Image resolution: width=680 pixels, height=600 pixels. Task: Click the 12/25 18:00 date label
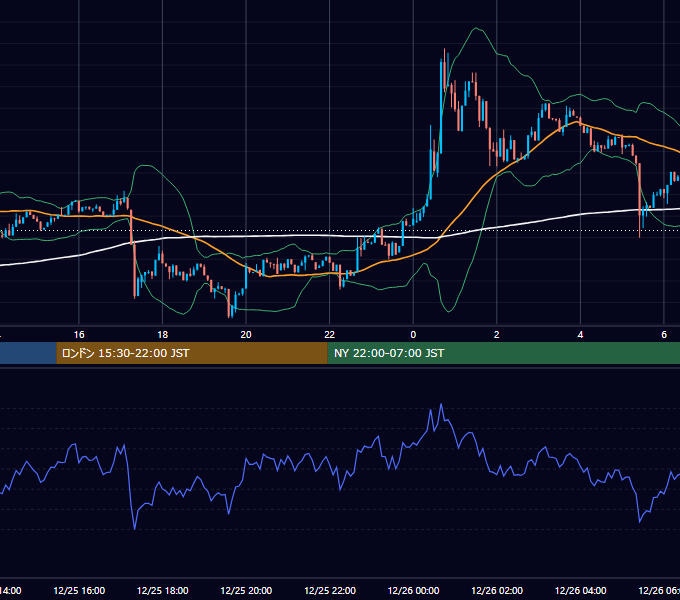pyautogui.click(x=163, y=591)
